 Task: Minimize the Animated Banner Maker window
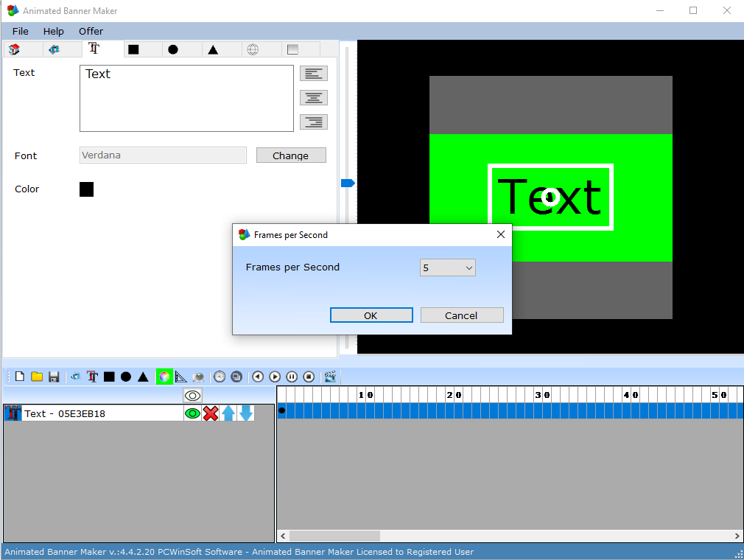coord(660,10)
